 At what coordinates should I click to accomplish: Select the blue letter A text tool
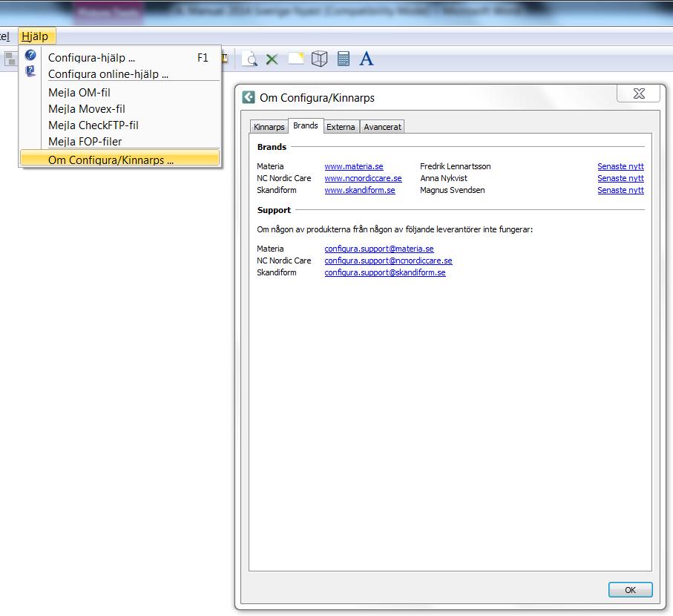click(366, 59)
